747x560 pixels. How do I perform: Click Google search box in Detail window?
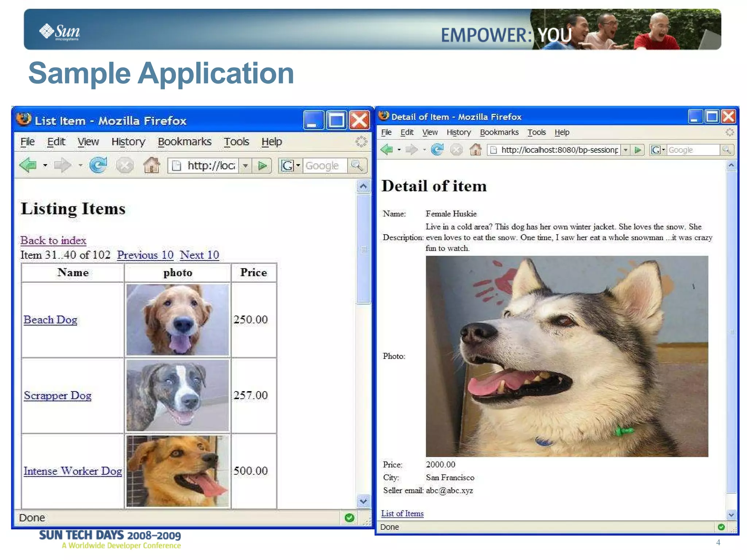[693, 150]
